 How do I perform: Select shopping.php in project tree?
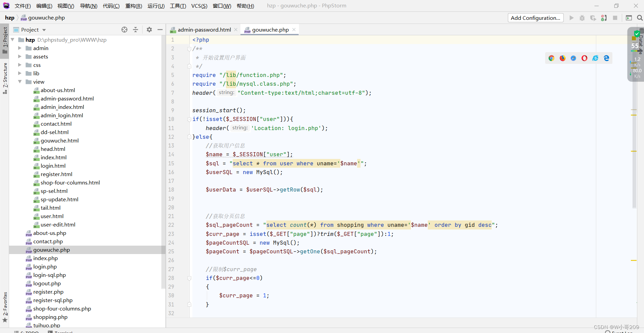[50, 317]
